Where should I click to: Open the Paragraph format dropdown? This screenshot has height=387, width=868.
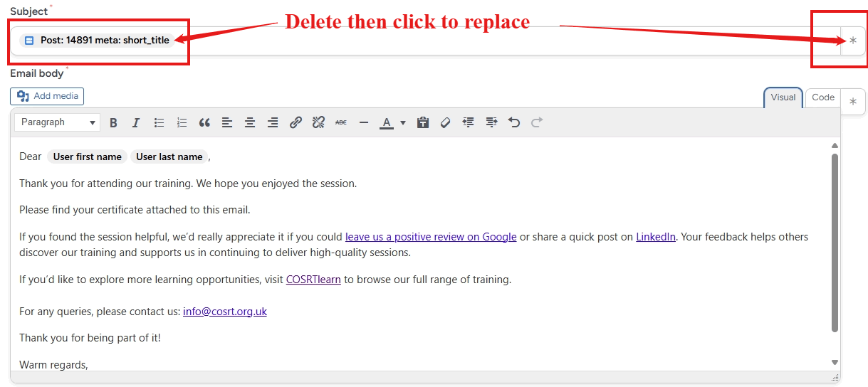pos(57,122)
